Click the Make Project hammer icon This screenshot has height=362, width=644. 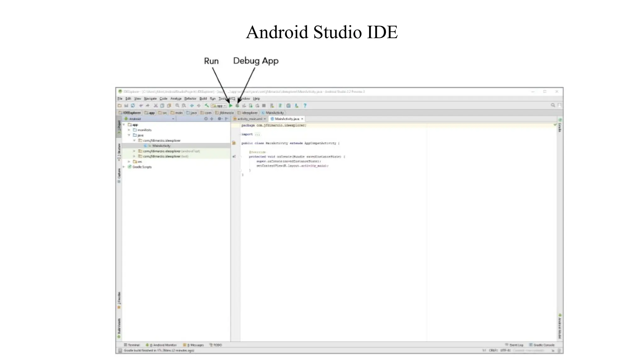coord(207,106)
